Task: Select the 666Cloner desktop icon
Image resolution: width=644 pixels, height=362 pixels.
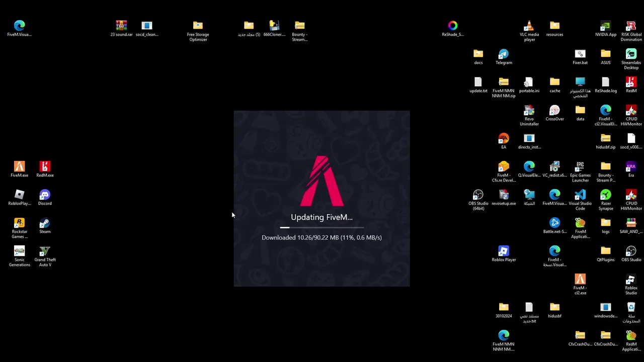Action: (274, 29)
